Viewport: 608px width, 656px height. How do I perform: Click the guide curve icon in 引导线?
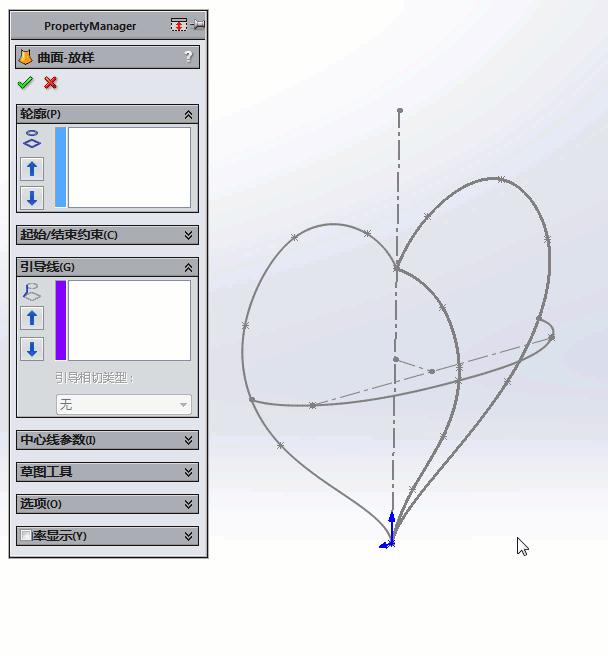(x=32, y=292)
